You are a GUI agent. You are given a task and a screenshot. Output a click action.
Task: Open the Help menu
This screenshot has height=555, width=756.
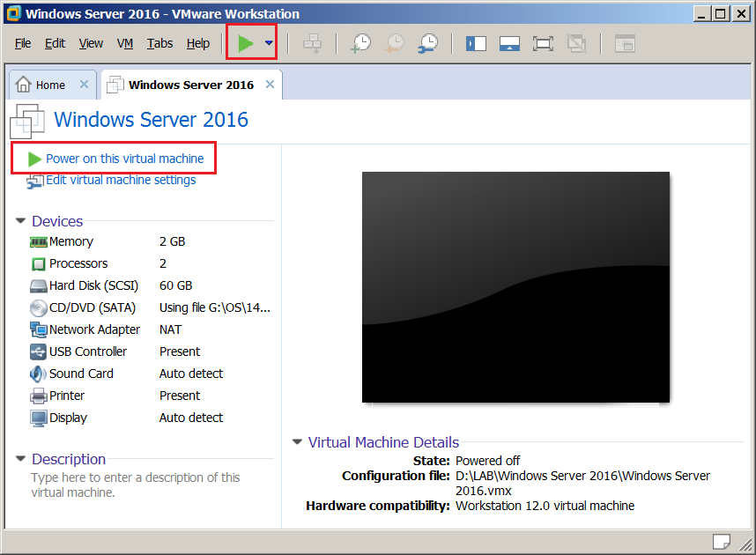click(198, 43)
